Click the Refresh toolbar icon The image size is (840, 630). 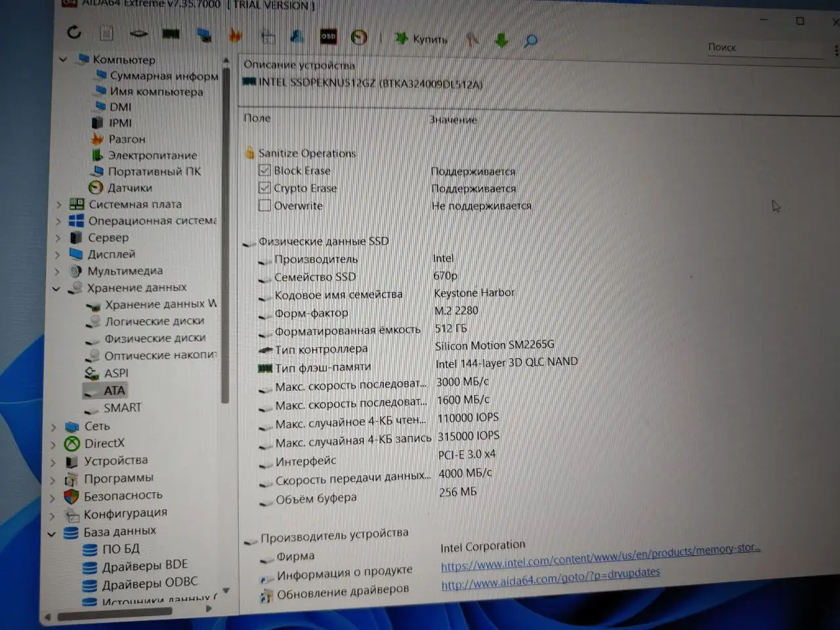[x=74, y=32]
